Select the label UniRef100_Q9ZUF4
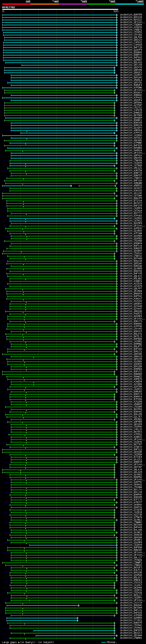 tap(131, 100)
